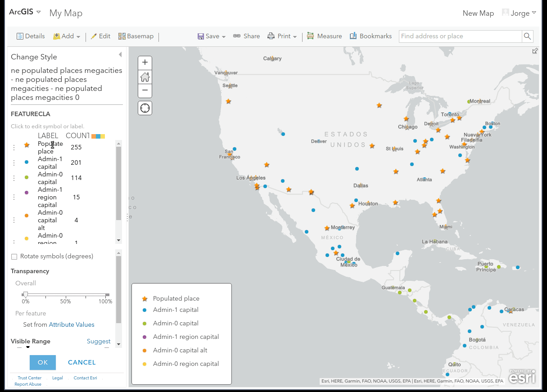
Task: Open the Trust Center link
Action: click(x=30, y=378)
